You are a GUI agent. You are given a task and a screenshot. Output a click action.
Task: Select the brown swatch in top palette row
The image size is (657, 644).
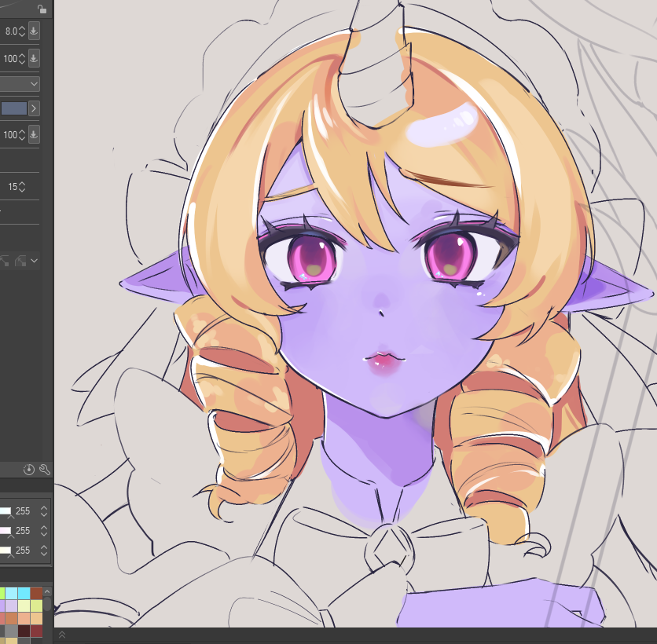[36, 593]
